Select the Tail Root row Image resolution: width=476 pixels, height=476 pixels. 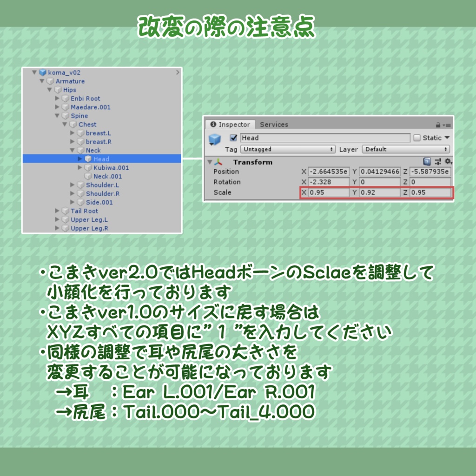coord(102,211)
